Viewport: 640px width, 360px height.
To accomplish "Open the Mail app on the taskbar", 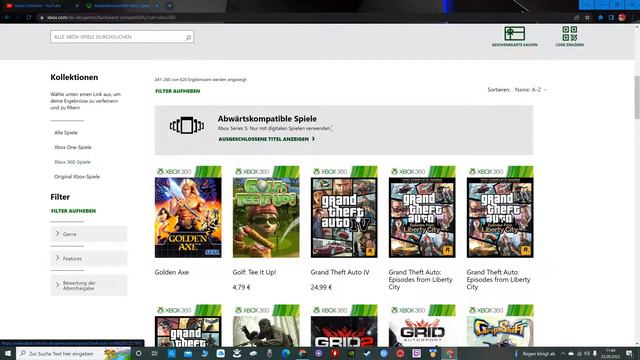I will point(188,353).
